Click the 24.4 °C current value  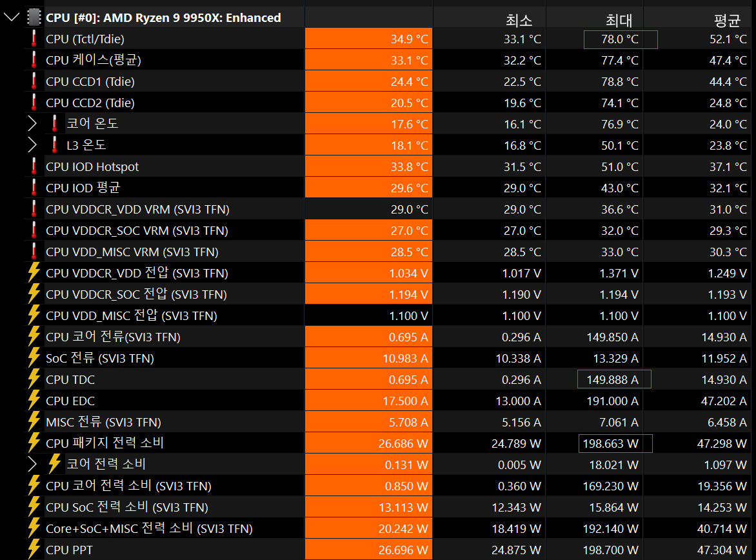410,81
